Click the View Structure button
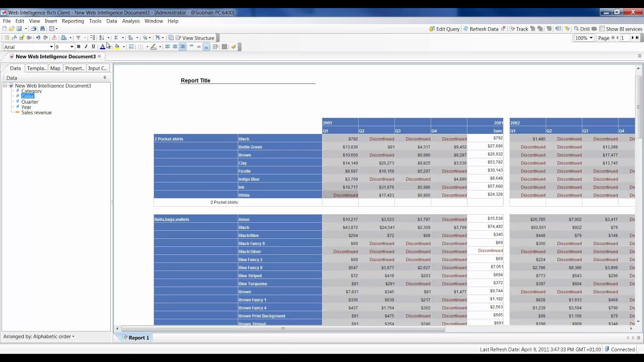 [195, 38]
